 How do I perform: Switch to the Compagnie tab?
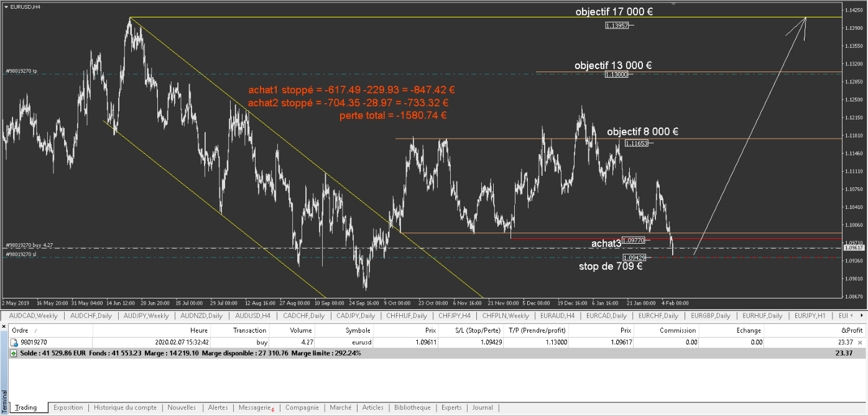(x=302, y=407)
